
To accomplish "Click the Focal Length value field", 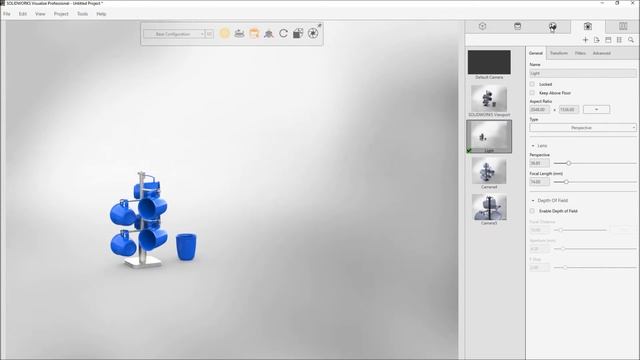I will pyautogui.click(x=540, y=182).
